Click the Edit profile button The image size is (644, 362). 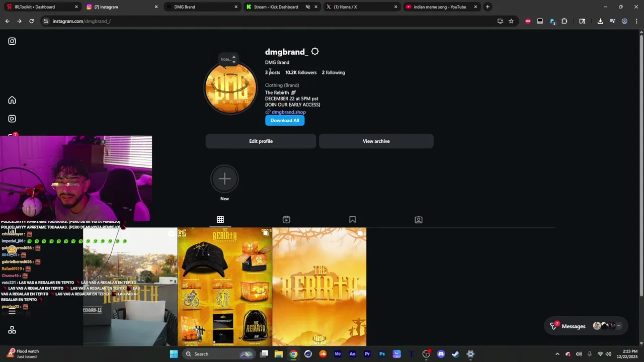pos(261,141)
